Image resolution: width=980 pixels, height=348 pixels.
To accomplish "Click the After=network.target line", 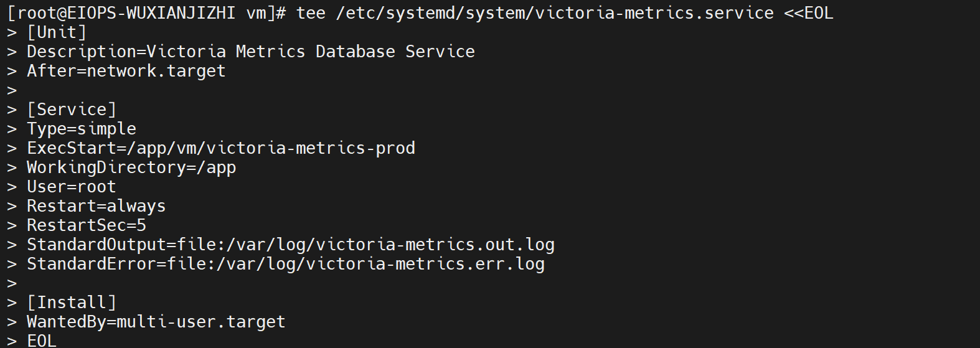I will 126,71.
